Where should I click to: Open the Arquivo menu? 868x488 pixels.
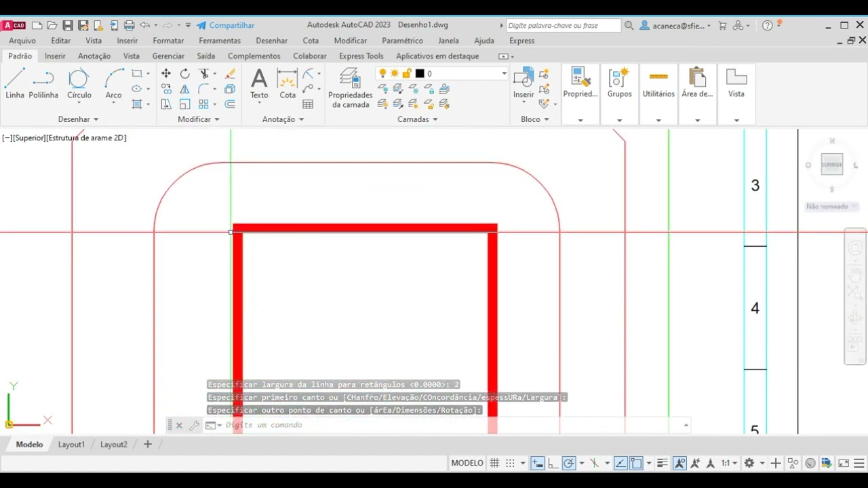tap(22, 41)
